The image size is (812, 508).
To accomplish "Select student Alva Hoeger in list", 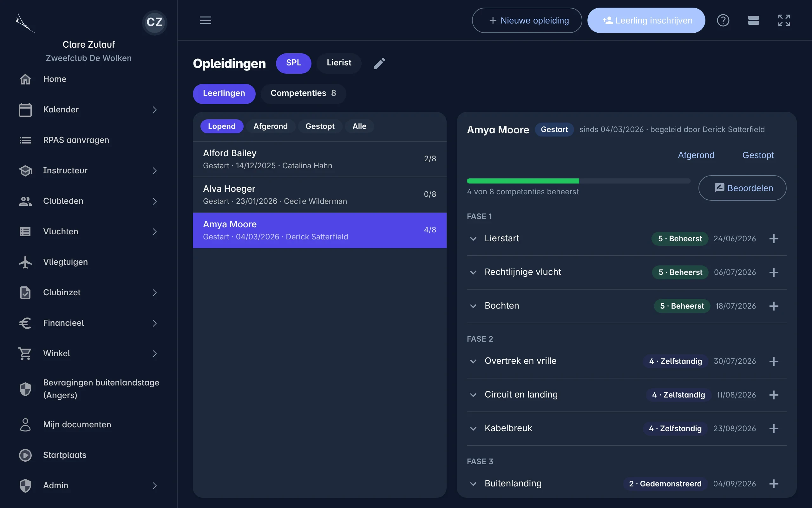I will 319,195.
